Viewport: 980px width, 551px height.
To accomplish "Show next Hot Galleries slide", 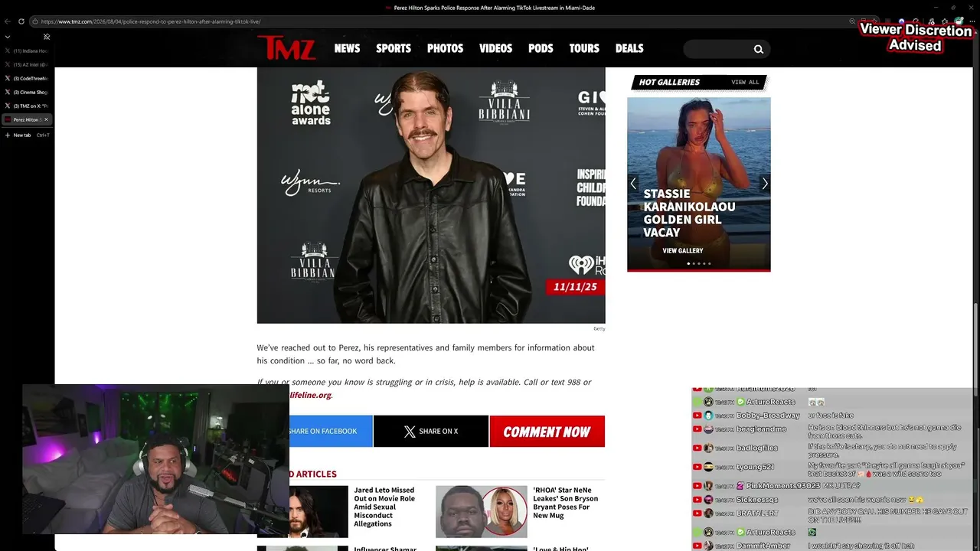I will pyautogui.click(x=764, y=184).
